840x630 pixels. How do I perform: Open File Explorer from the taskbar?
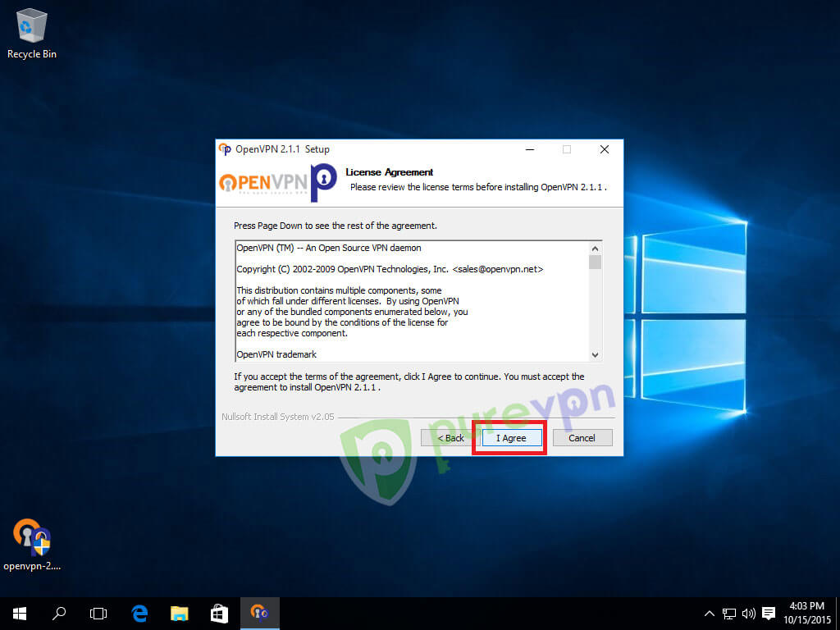180,614
